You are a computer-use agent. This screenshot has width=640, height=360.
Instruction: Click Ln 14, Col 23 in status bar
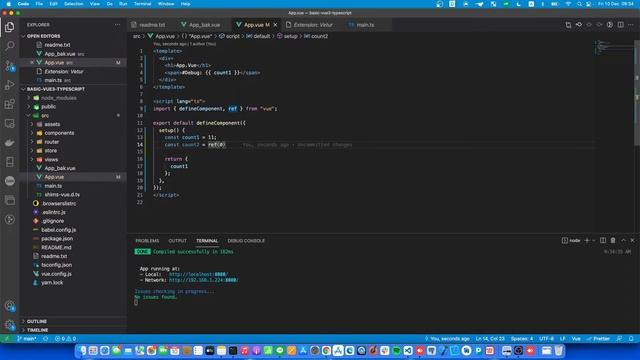pos(490,339)
